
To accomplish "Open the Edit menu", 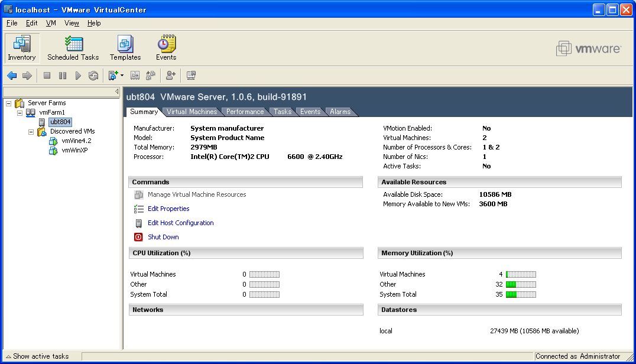I will (x=32, y=23).
